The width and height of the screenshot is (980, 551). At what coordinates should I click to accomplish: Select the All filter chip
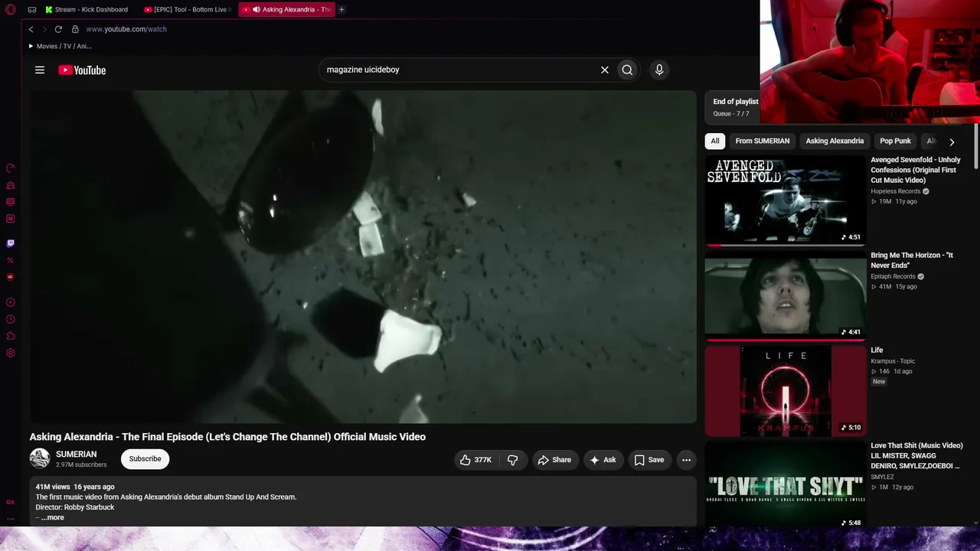(715, 141)
